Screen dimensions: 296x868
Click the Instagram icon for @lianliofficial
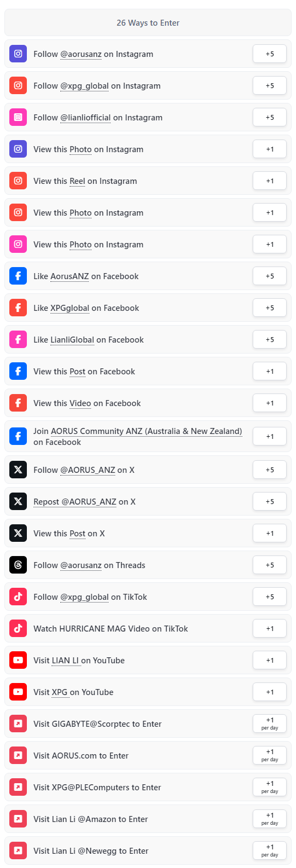click(x=18, y=117)
